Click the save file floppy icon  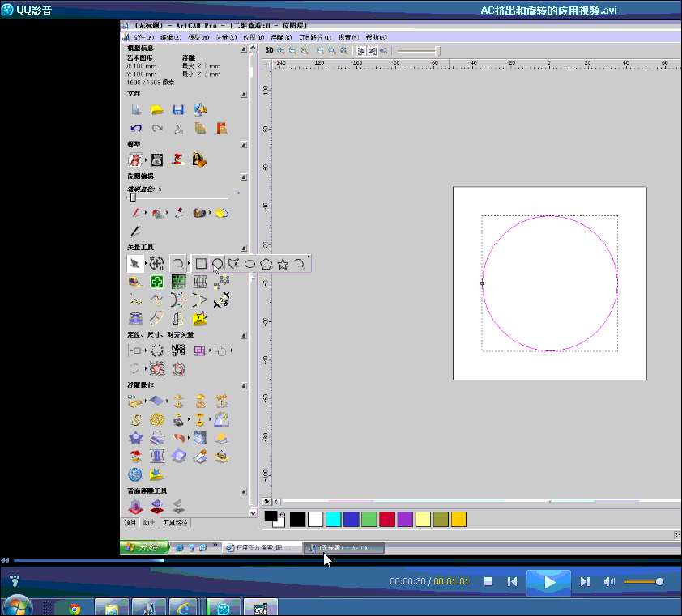179,110
